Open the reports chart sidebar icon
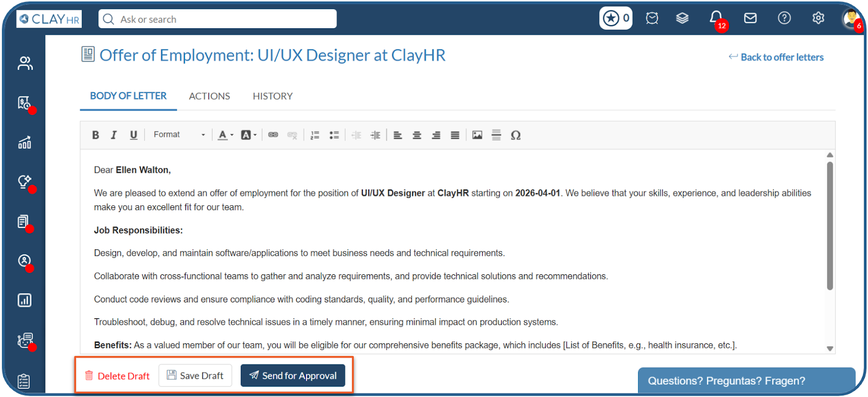Screen dimensions: 868x397 click(24, 300)
